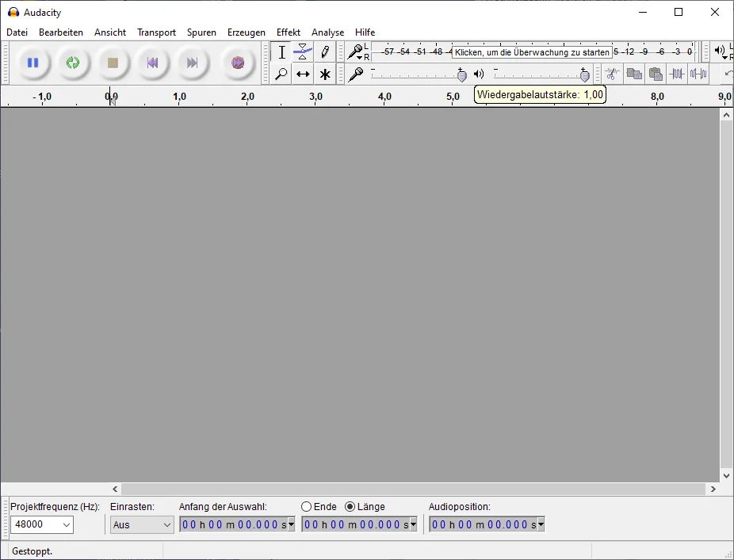Activate the Multi-tool asterisk icon
The width and height of the screenshot is (734, 560).
click(x=325, y=74)
